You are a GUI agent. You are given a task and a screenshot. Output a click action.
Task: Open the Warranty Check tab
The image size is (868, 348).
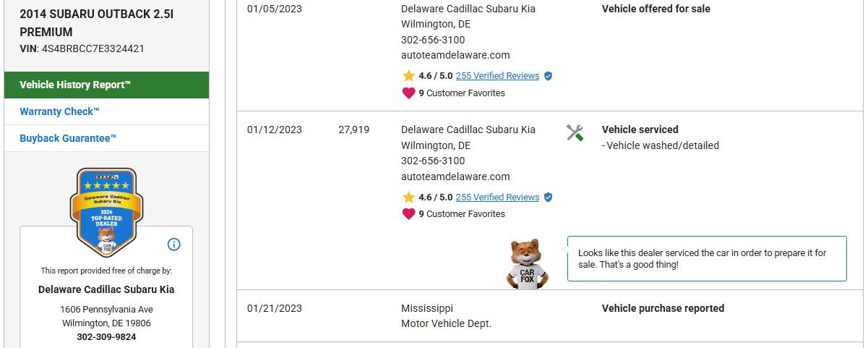click(x=59, y=111)
